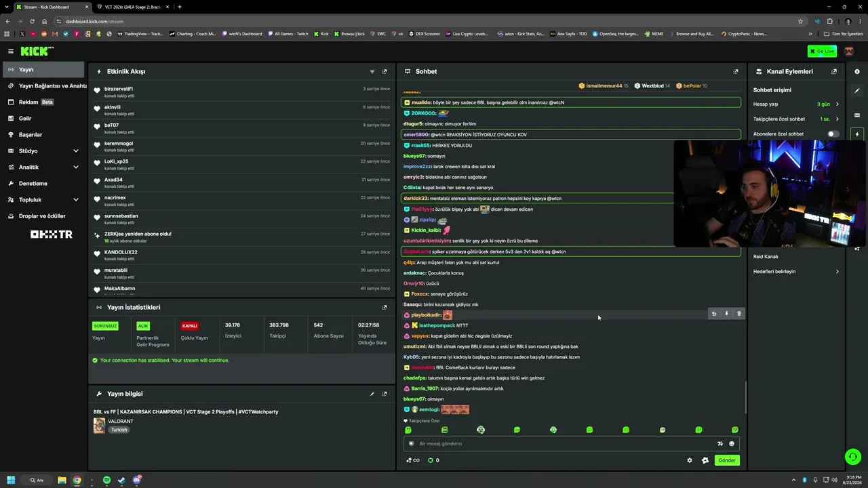868x488 pixels.
Task: Switch to the VCT 2026 EMEA browser tab
Action: coord(133,7)
